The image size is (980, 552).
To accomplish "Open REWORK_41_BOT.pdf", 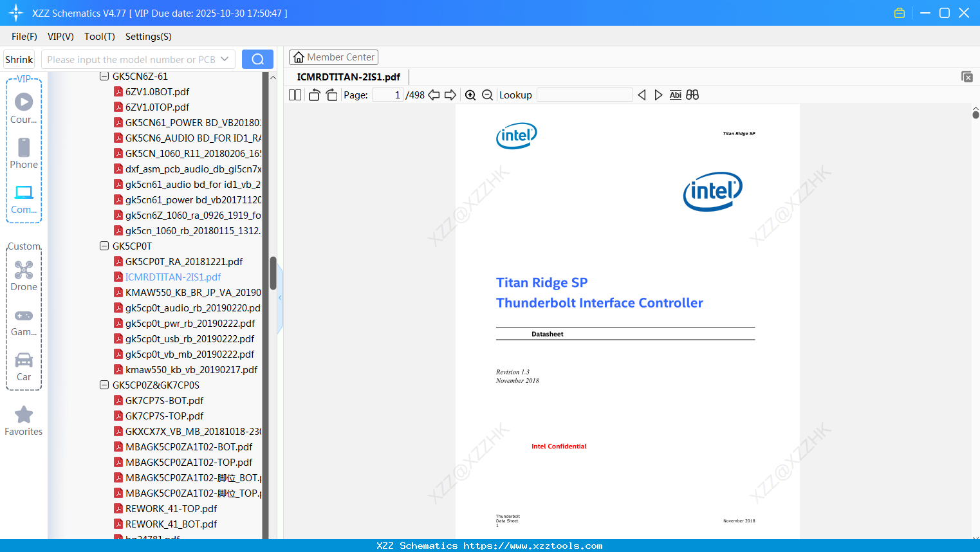I will click(171, 524).
